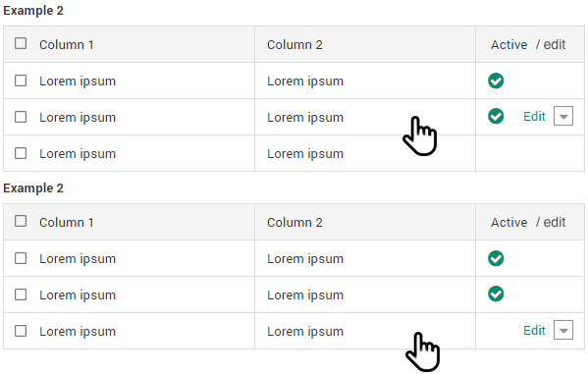This screenshot has height=374, width=588.
Task: Click the Column 2 header of the first table
Action: [x=294, y=44]
